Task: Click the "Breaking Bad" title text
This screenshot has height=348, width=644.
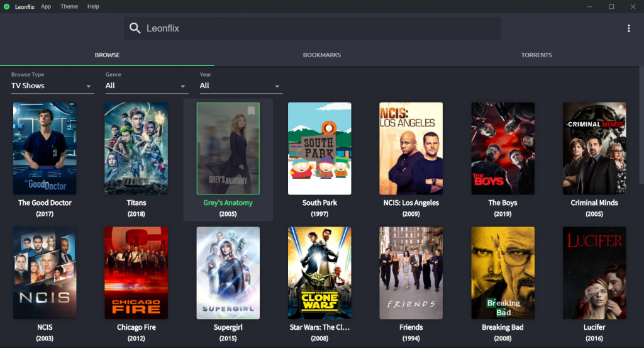Action: [x=502, y=327]
